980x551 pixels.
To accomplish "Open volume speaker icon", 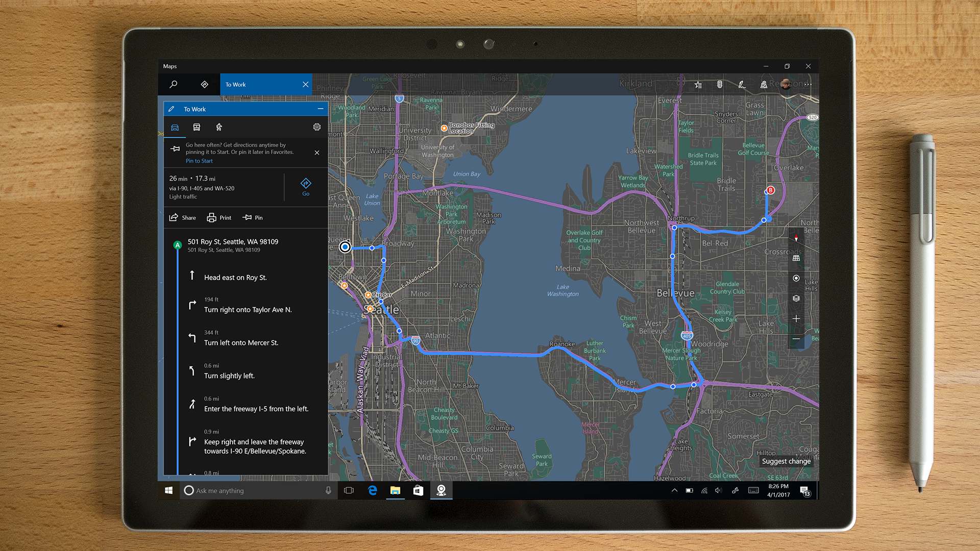I will point(719,490).
